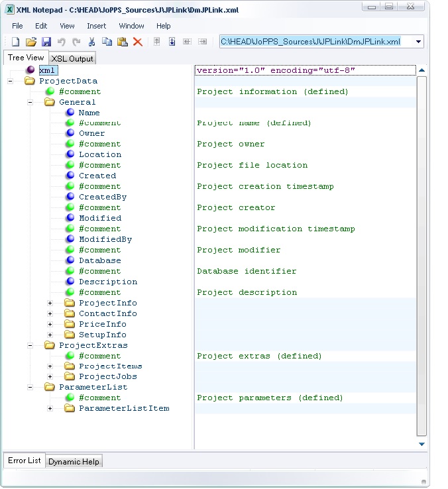Select the purple xml declaration node icon
This screenshot has height=489, width=448.
pos(30,70)
